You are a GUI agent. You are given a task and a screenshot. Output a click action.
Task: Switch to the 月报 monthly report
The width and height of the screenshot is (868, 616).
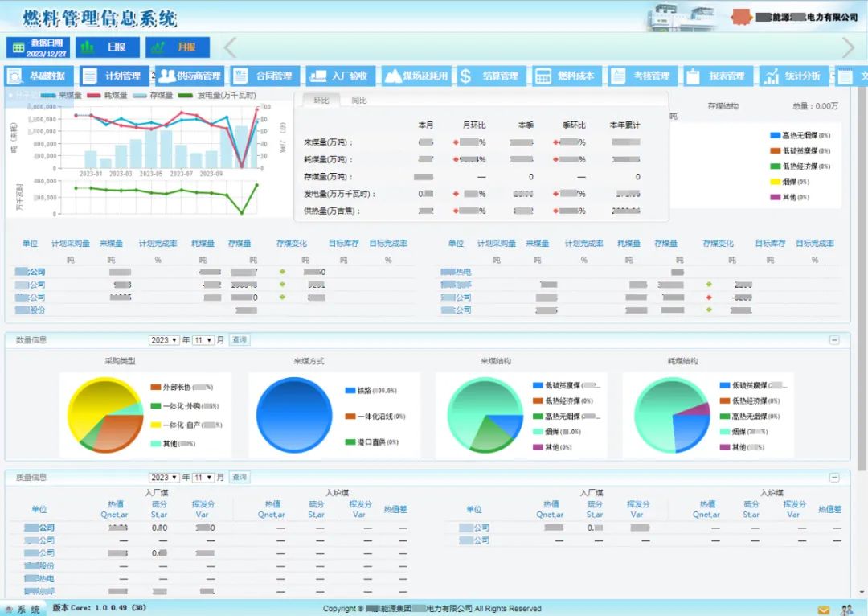(178, 47)
